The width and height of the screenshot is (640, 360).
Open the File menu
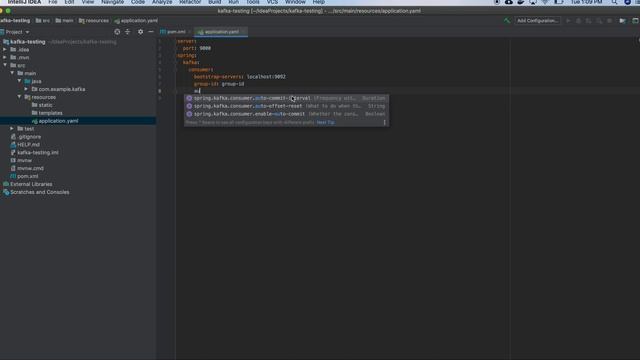click(53, 2)
